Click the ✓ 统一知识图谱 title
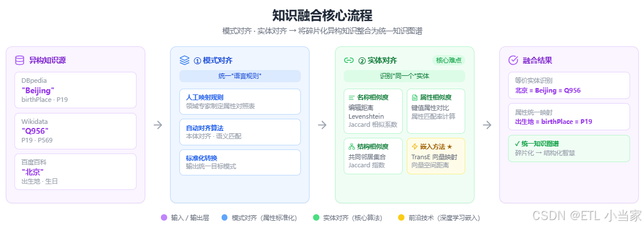This screenshot has width=644, height=227. [537, 144]
